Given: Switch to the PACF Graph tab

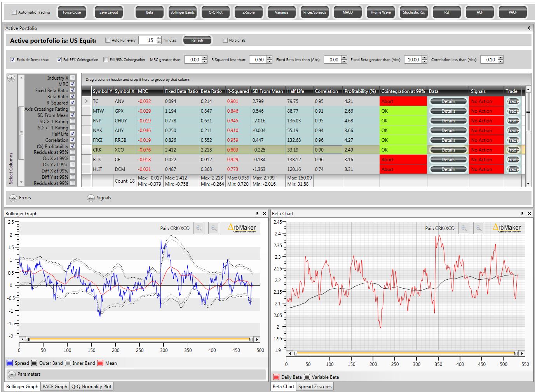Looking at the screenshot, I should (55, 387).
